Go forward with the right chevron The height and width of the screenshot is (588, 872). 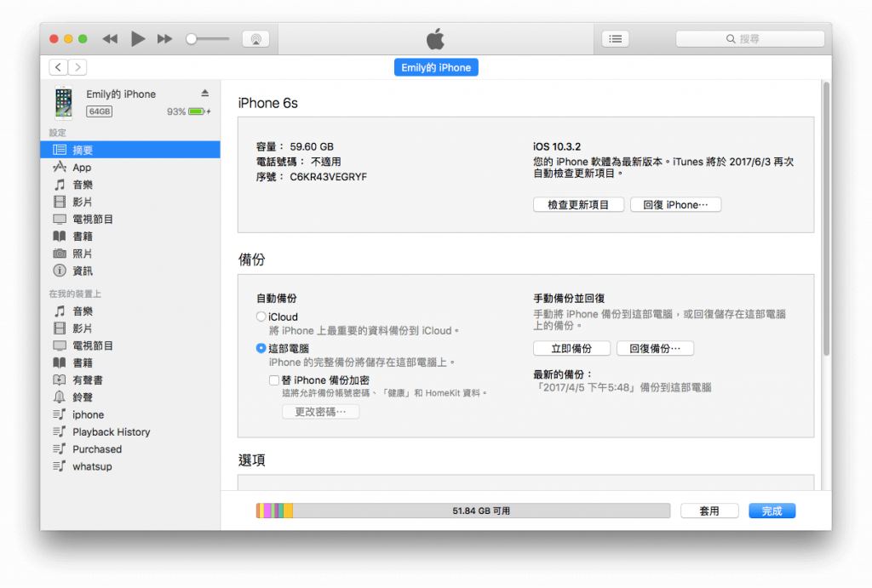(77, 67)
